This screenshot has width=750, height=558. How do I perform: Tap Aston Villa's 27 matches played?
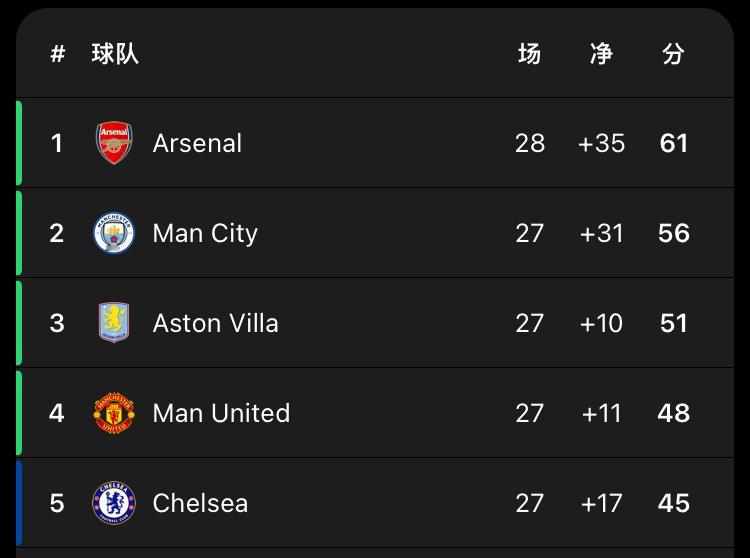(529, 323)
